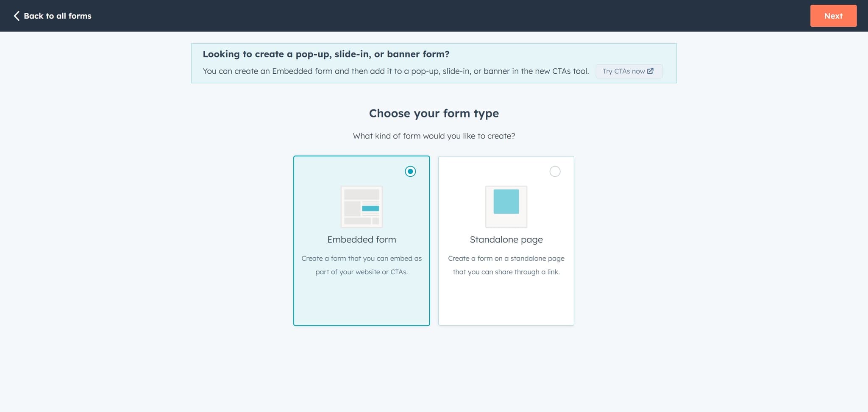This screenshot has width=868, height=412.
Task: Click the 'Standalone page' title text
Action: click(x=506, y=239)
